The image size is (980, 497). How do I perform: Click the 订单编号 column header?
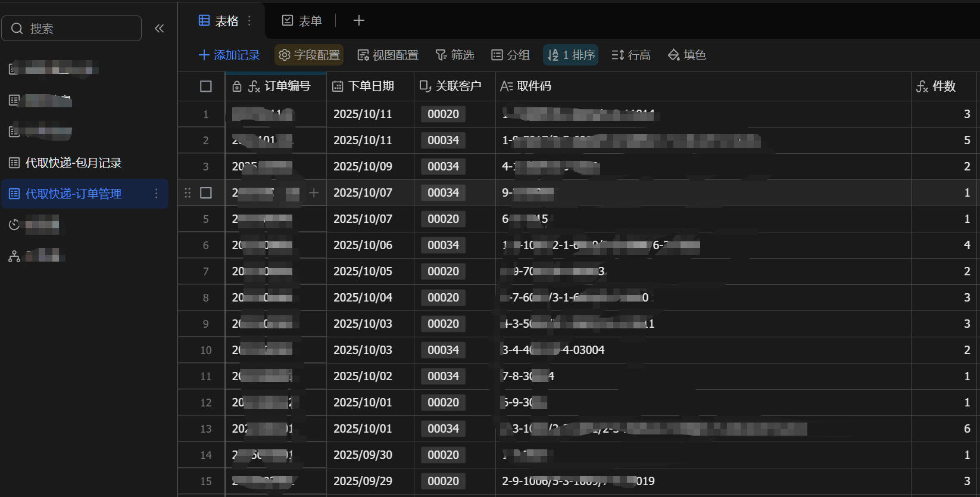[276, 86]
